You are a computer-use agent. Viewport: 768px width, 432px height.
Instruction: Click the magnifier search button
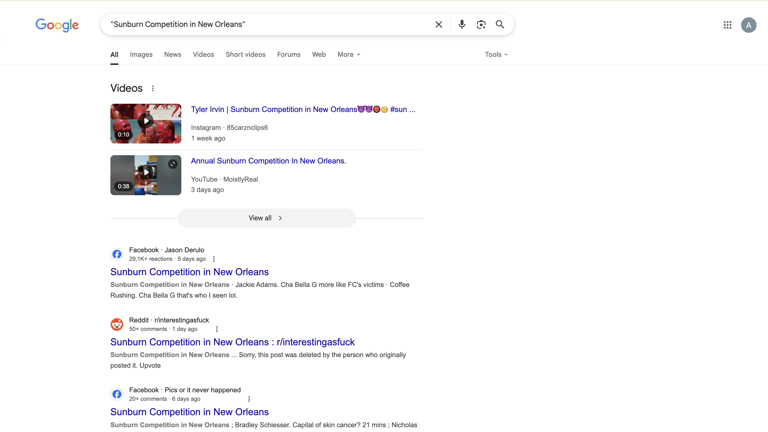pyautogui.click(x=500, y=24)
